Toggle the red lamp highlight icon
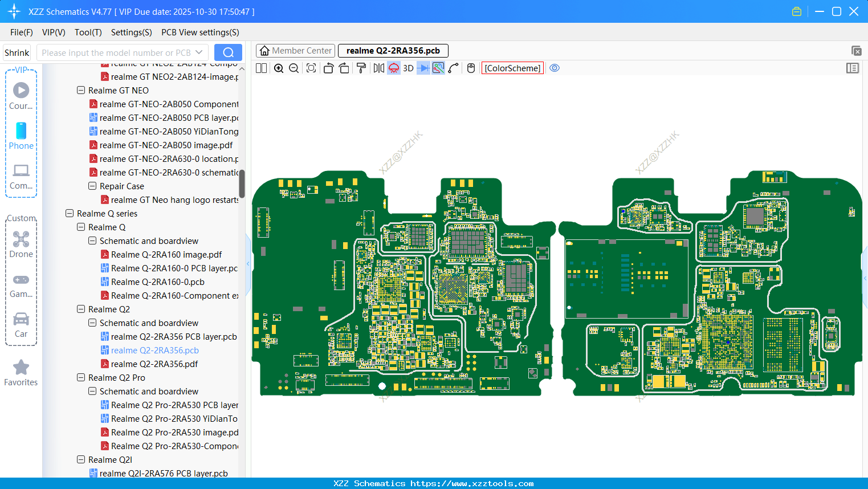 (x=394, y=68)
